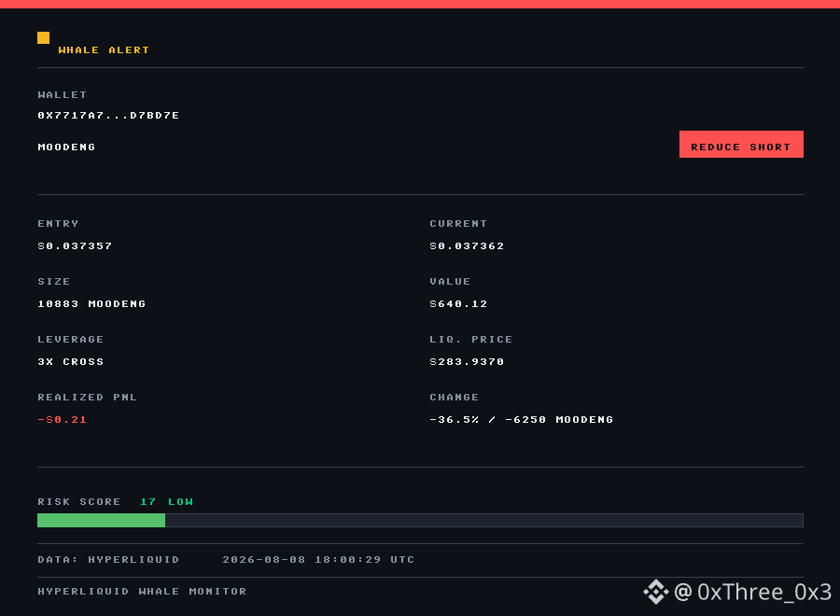
Task: Click realized PNL -$0.21
Action: pos(63,419)
